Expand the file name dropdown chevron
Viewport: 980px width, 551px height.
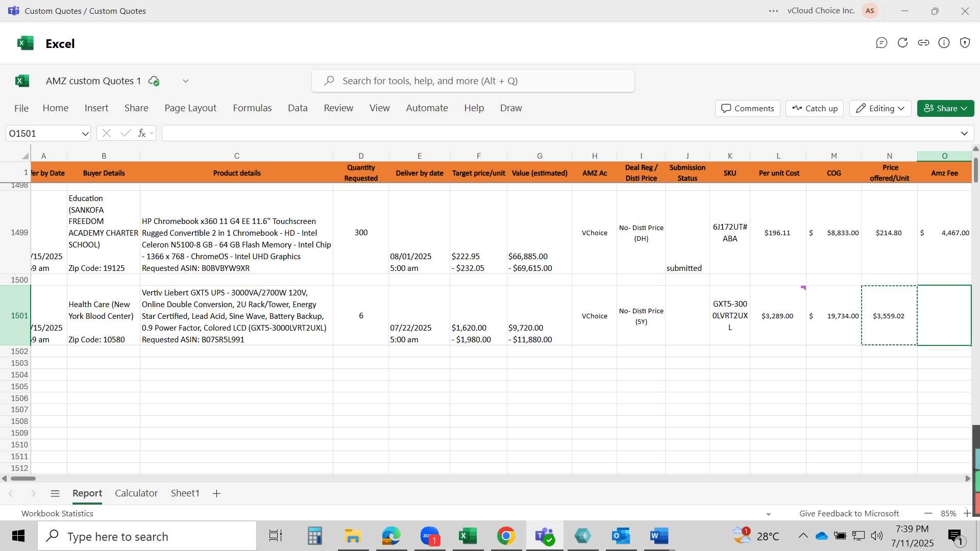tap(186, 81)
